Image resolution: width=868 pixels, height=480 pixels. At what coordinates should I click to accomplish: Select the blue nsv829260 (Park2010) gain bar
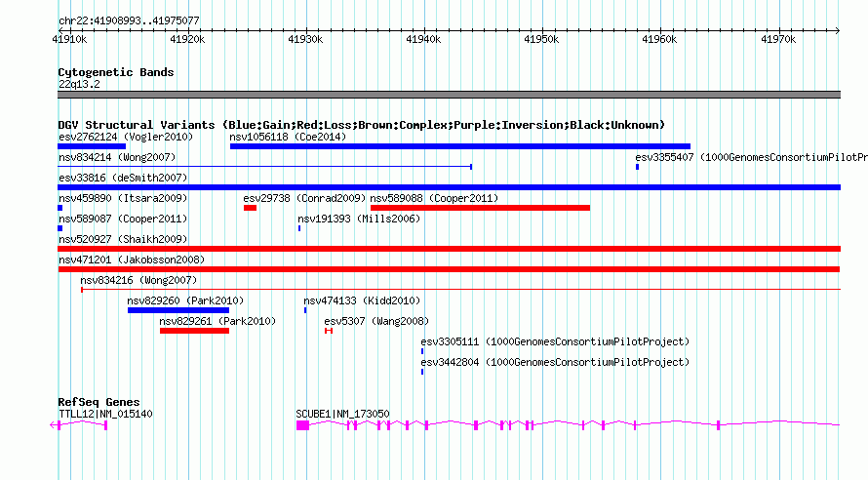click(178, 310)
